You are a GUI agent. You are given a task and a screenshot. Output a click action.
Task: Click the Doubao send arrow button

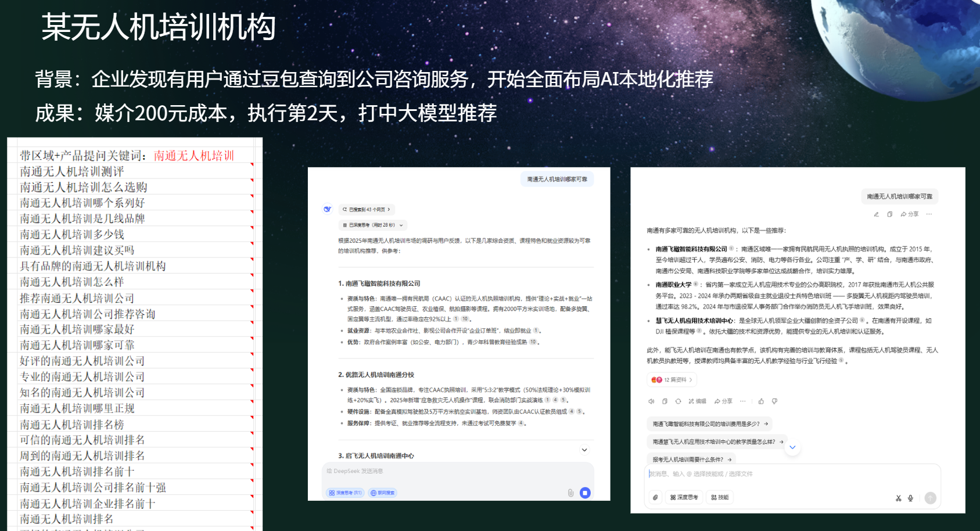[930, 498]
